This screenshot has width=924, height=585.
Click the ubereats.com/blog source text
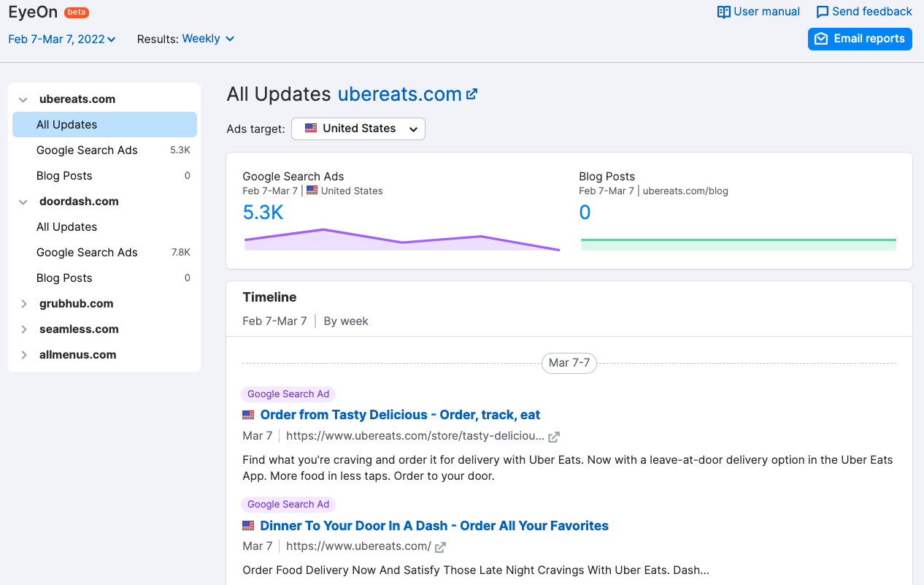pyautogui.click(x=685, y=191)
